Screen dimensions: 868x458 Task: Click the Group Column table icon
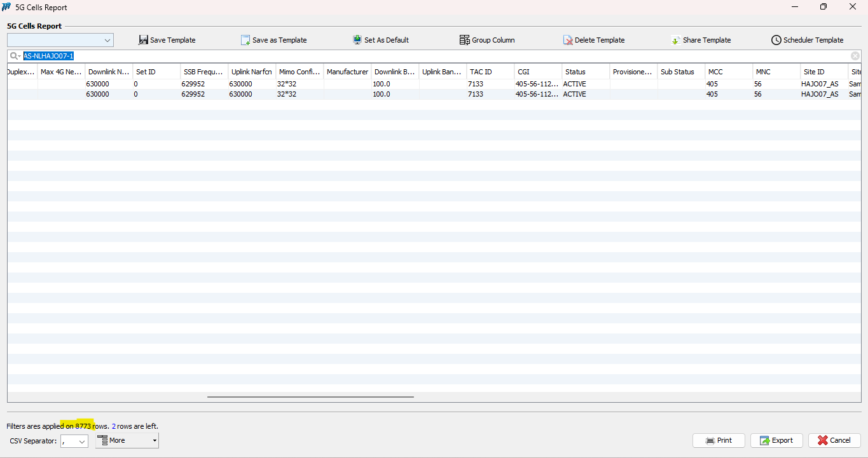coord(464,40)
